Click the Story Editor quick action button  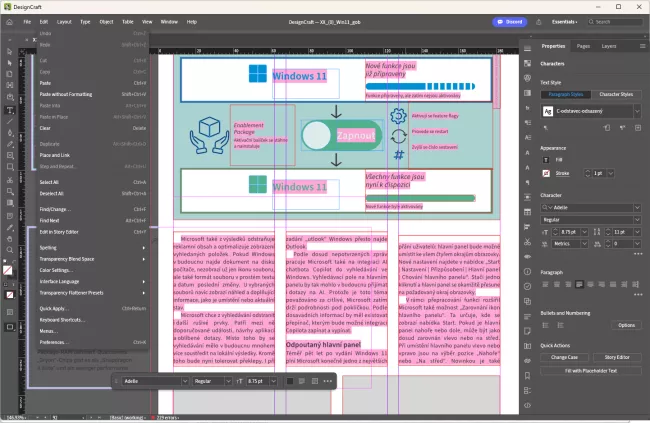tap(617, 357)
